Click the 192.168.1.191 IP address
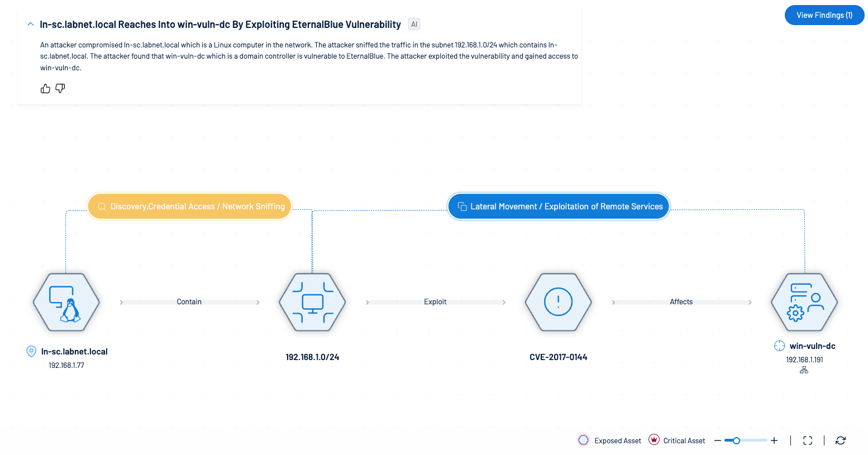Viewport: 868px width, 455px height. click(805, 360)
